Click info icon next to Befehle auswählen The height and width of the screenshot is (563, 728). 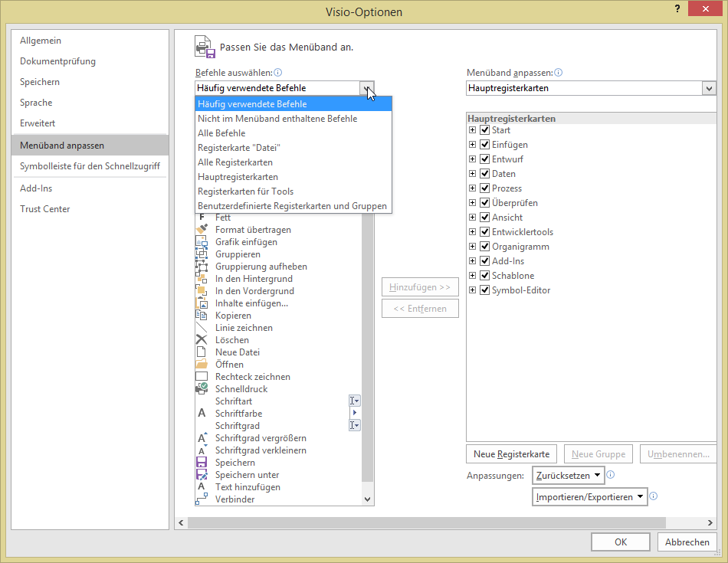(277, 73)
